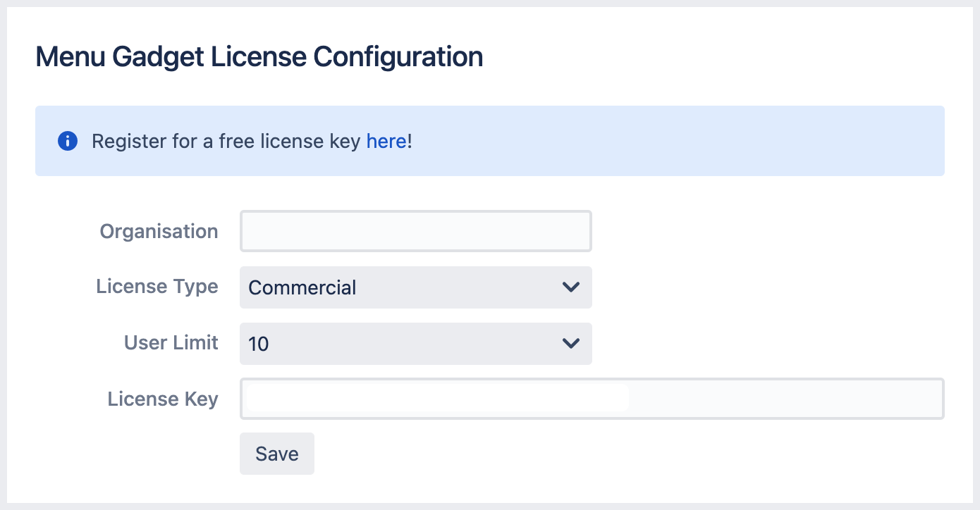Image resolution: width=980 pixels, height=510 pixels.
Task: Select the Menu Gadget License Configuration heading
Action: pyautogui.click(x=259, y=56)
